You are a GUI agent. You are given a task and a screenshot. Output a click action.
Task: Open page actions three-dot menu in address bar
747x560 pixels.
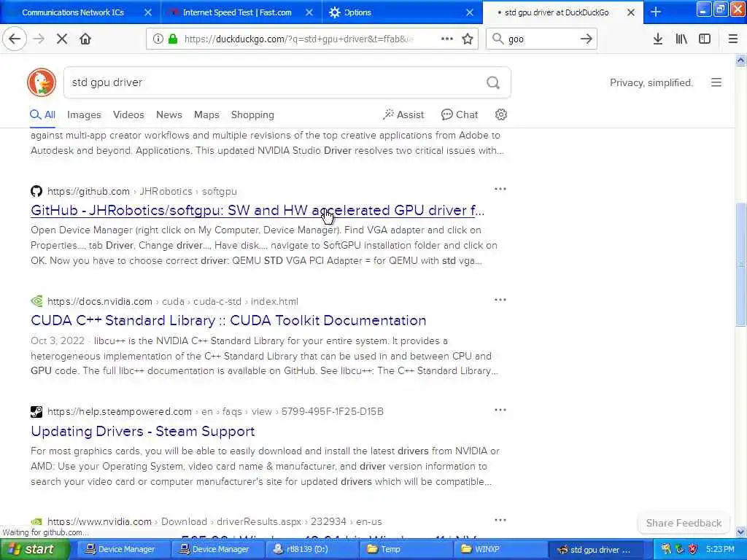point(447,39)
